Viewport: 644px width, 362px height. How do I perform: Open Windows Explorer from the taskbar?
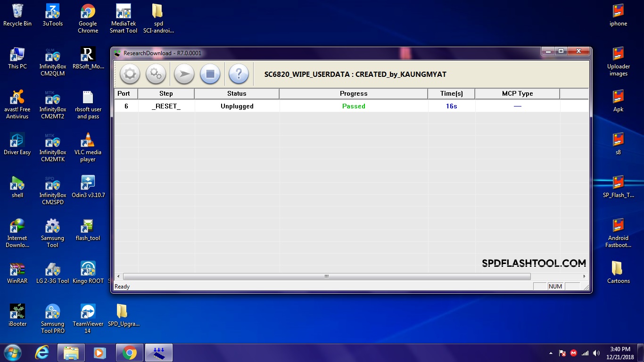[x=71, y=353]
